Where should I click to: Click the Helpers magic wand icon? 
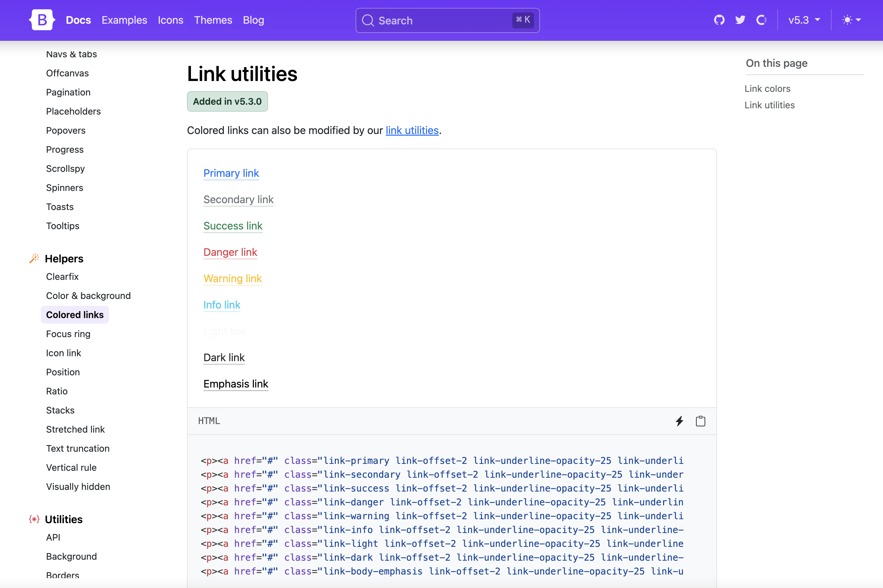click(x=34, y=258)
